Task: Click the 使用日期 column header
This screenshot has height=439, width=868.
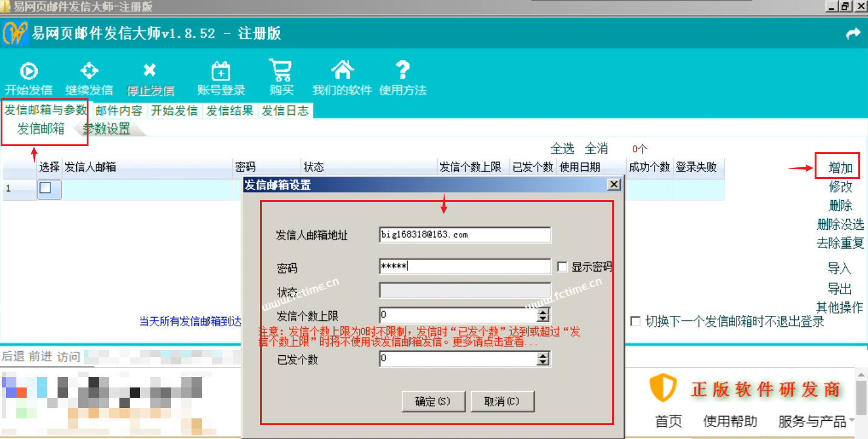Action: [592, 167]
